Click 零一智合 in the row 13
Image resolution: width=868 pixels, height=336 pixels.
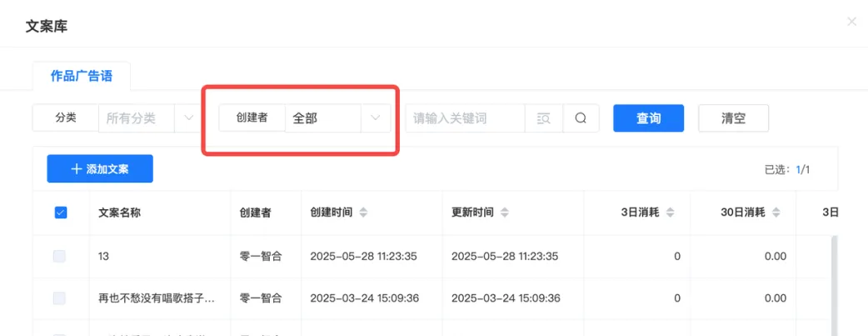261,256
